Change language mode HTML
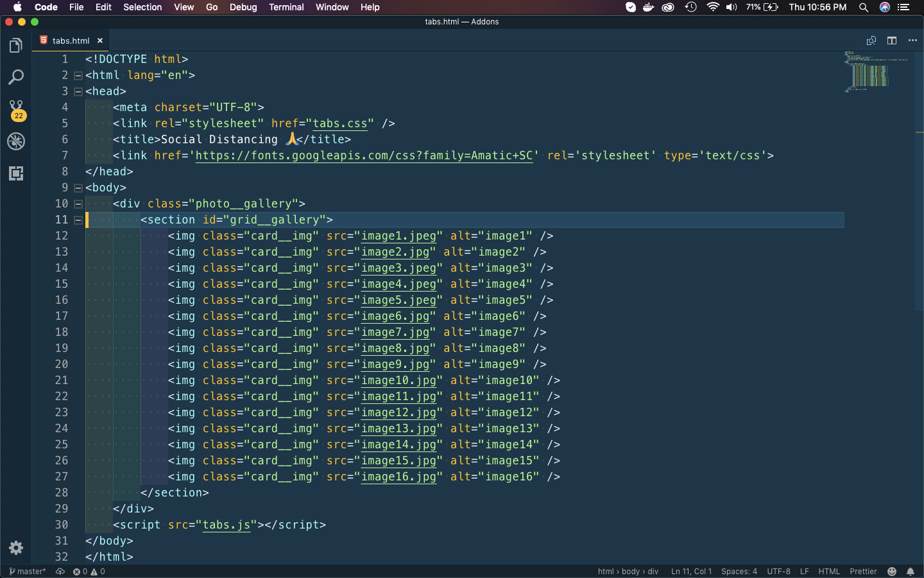Image resolution: width=924 pixels, height=578 pixels. click(829, 571)
